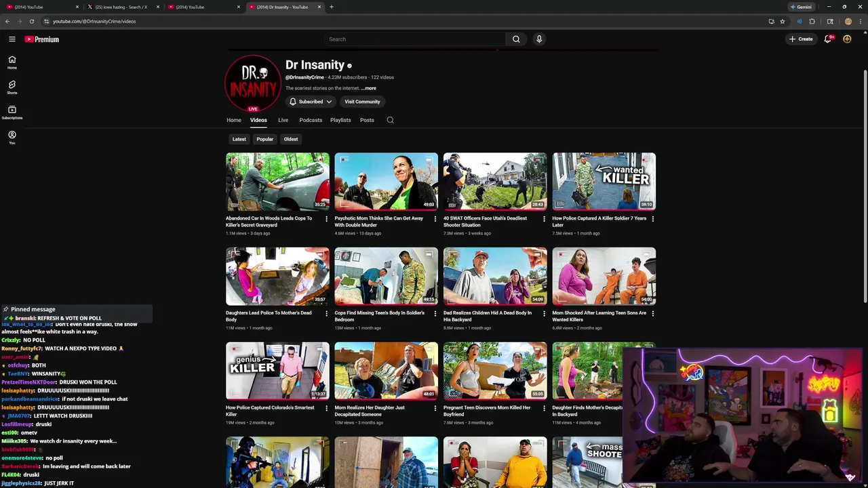Open the account avatar menu
This screenshot has height=488, width=868.
pyautogui.click(x=847, y=39)
